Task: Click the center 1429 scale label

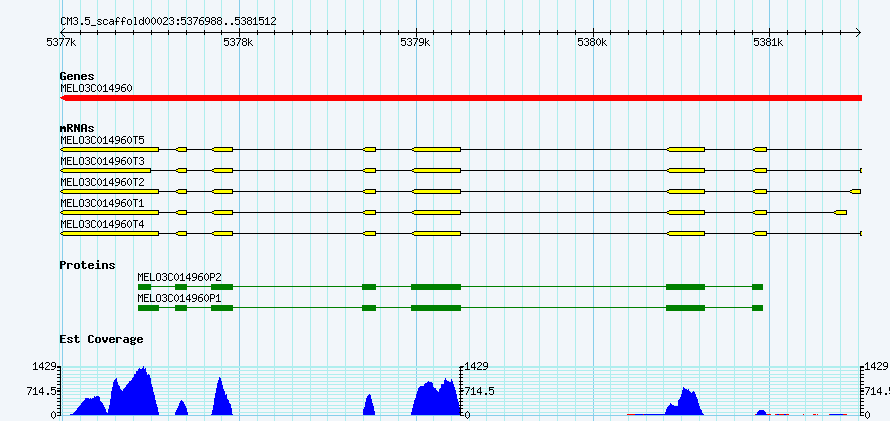Action: (x=477, y=367)
